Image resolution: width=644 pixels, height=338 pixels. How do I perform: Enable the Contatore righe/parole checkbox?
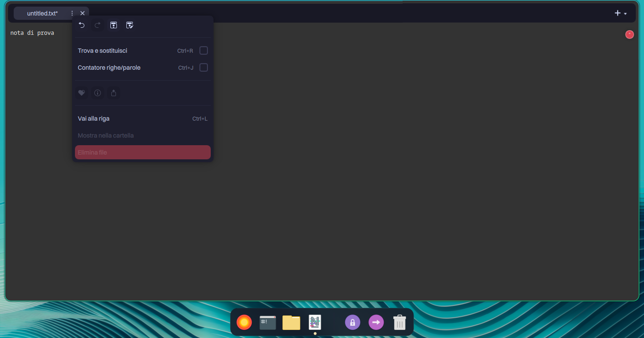tap(204, 67)
